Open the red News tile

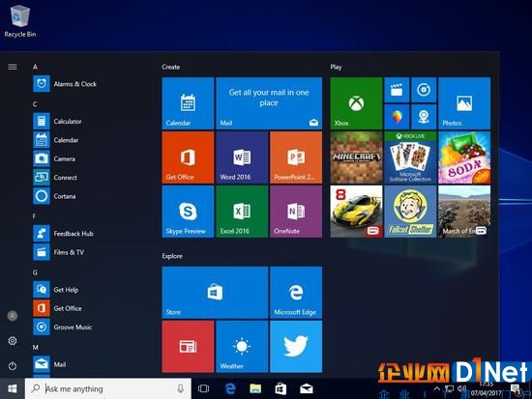(x=188, y=347)
